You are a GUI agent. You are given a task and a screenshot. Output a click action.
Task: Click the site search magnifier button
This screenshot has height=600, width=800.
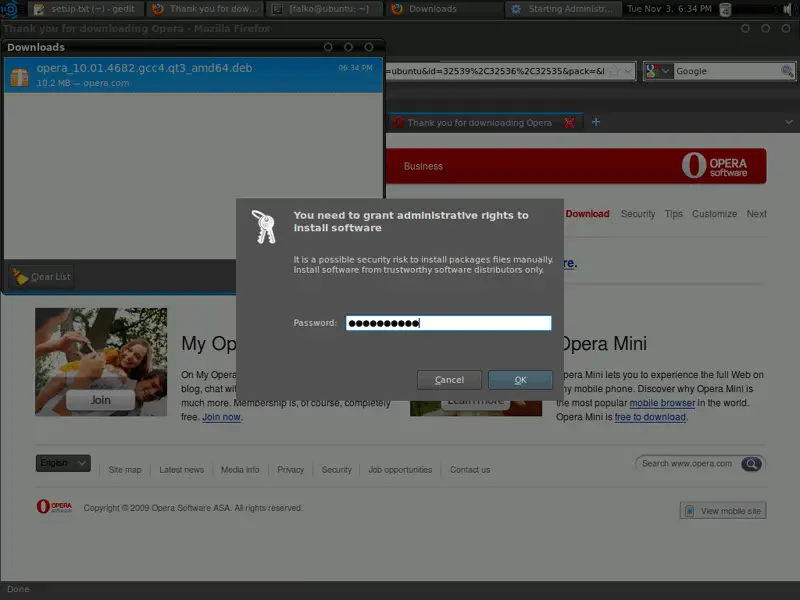click(x=752, y=464)
